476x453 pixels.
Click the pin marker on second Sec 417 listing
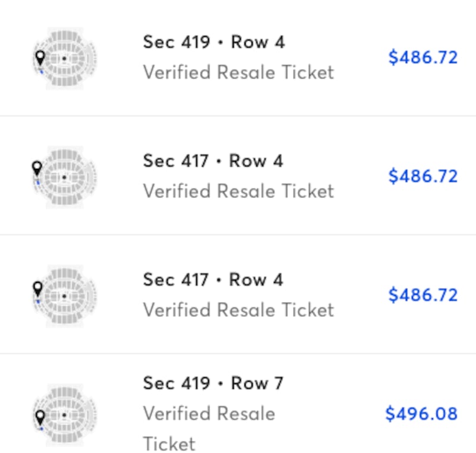coord(37,288)
